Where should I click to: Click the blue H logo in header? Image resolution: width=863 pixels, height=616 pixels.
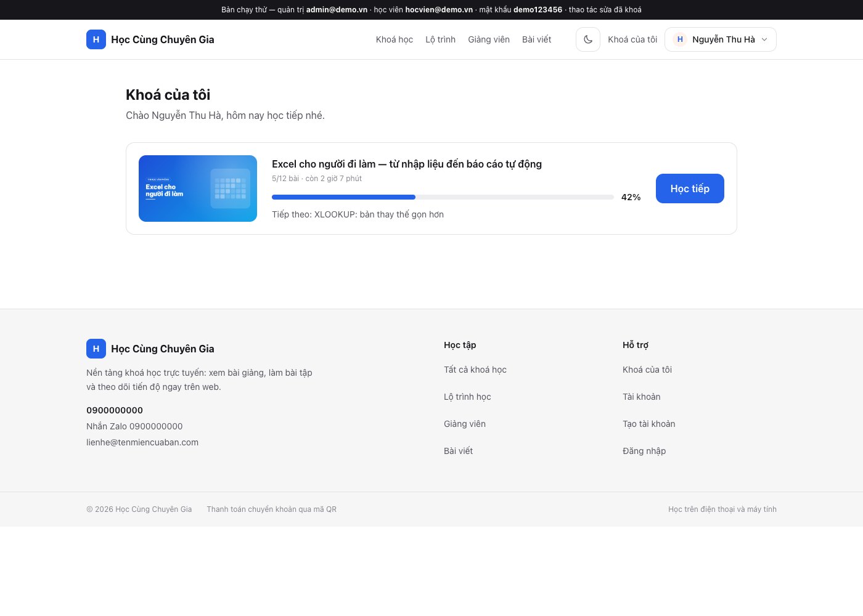[96, 39]
